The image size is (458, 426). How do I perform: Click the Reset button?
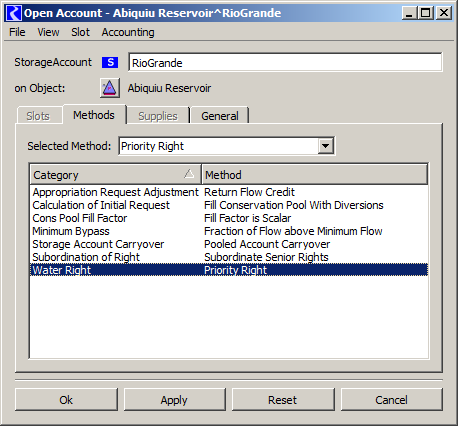[283, 399]
